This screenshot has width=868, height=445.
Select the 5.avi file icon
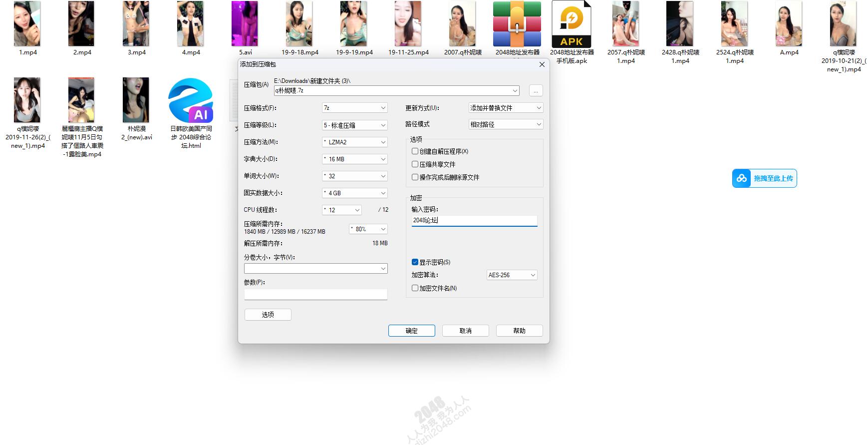click(245, 24)
